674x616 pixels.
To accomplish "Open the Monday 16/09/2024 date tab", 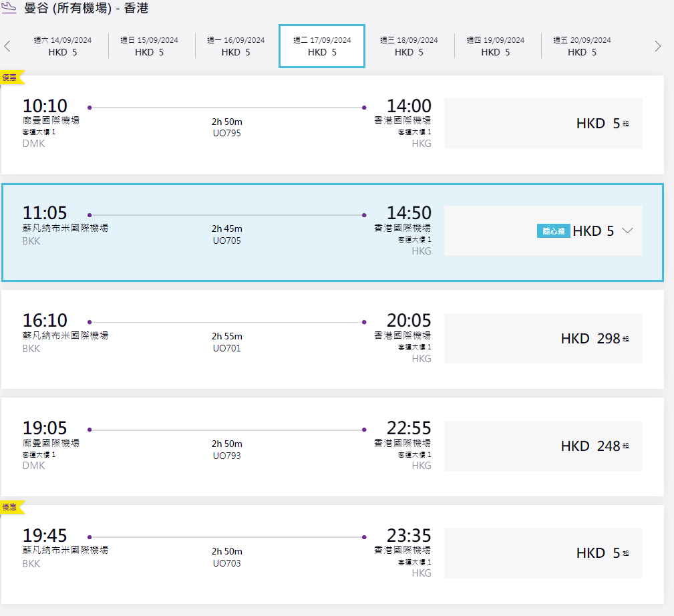I will 236,46.
